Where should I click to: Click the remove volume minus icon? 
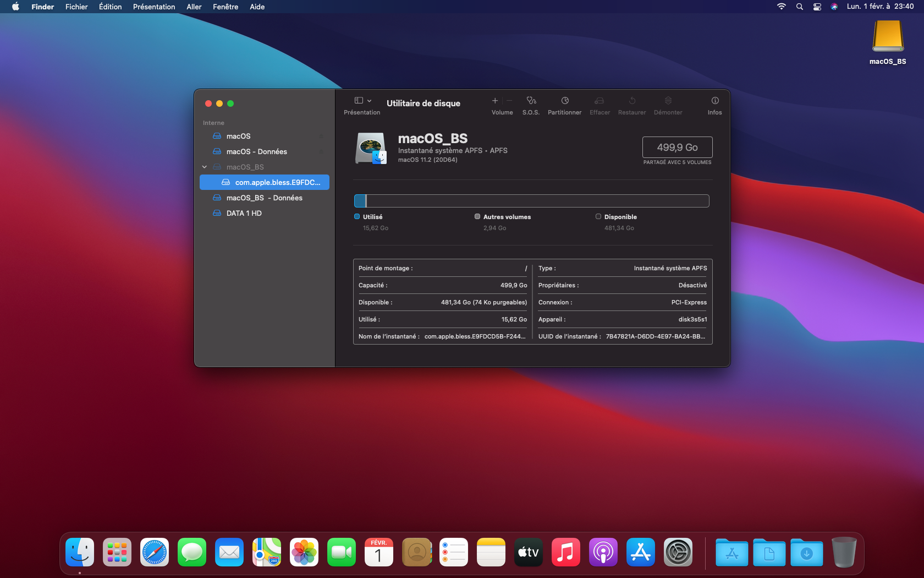point(509,101)
